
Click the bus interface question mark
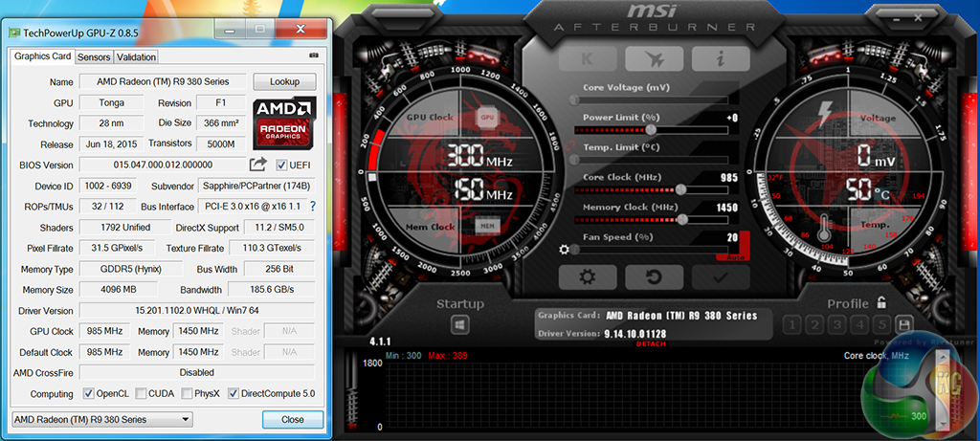[x=313, y=206]
